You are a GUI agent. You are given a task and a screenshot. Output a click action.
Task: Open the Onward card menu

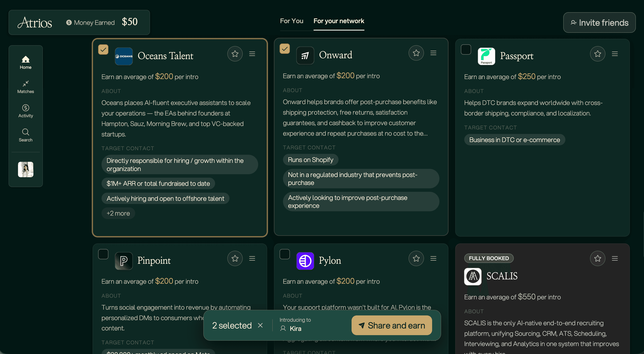(433, 53)
